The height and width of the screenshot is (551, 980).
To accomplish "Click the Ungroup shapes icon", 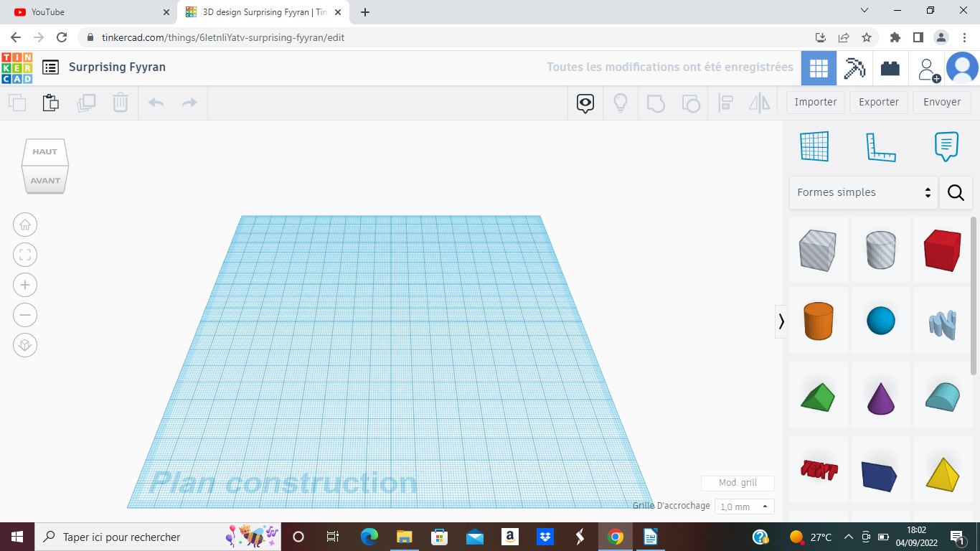I will [x=690, y=103].
